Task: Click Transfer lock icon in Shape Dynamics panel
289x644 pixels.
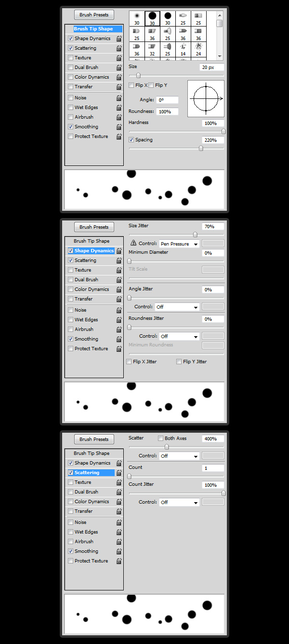Action: [118, 299]
